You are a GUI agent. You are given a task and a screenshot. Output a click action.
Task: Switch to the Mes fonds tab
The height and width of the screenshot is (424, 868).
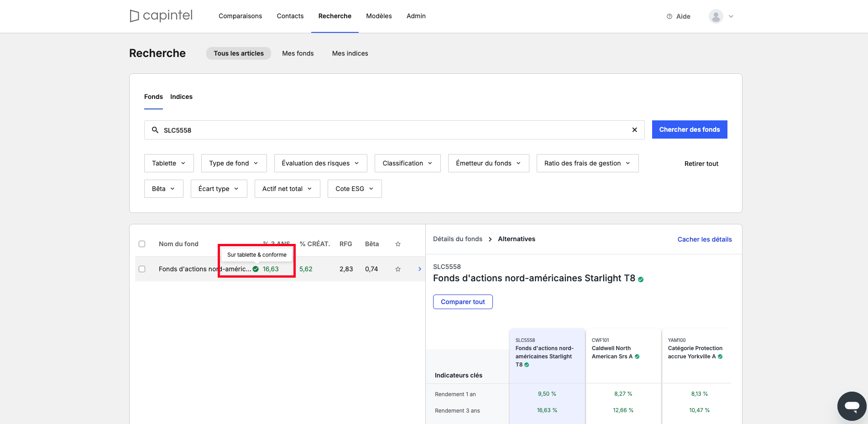pos(298,53)
